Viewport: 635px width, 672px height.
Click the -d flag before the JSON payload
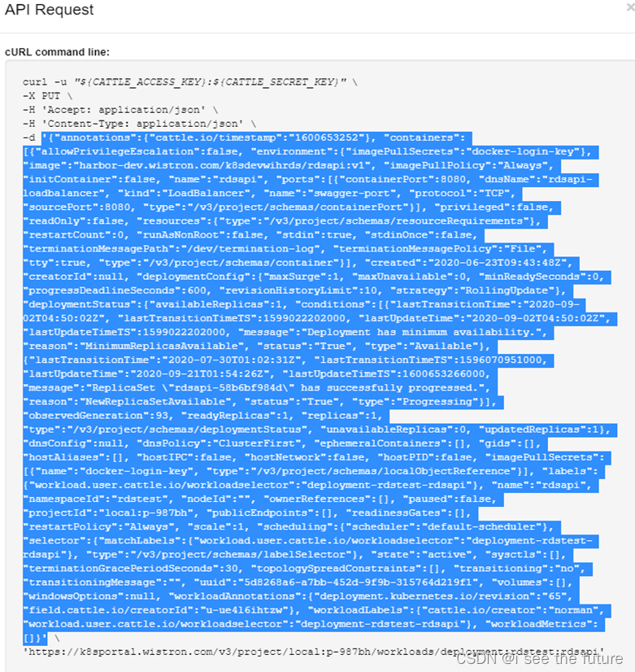[x=29, y=137]
